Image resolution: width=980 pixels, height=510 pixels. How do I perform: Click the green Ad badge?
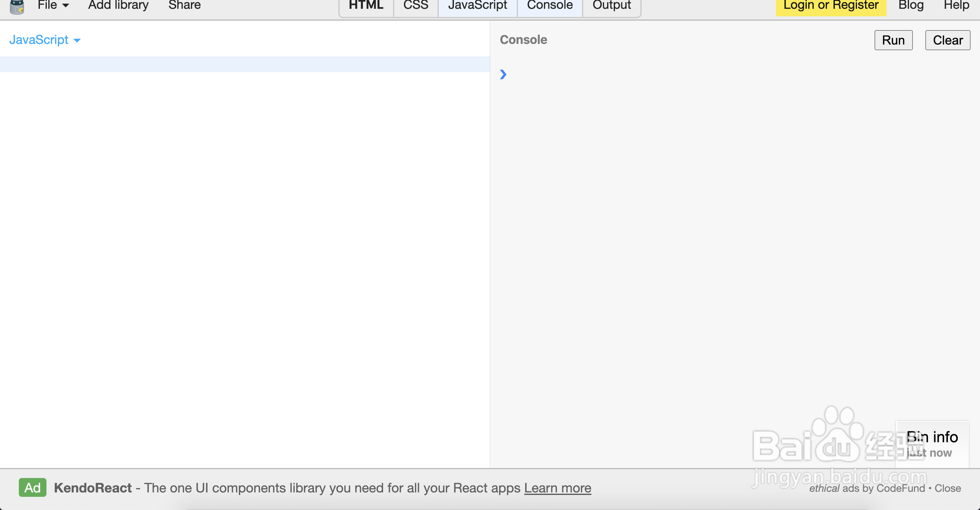32,488
